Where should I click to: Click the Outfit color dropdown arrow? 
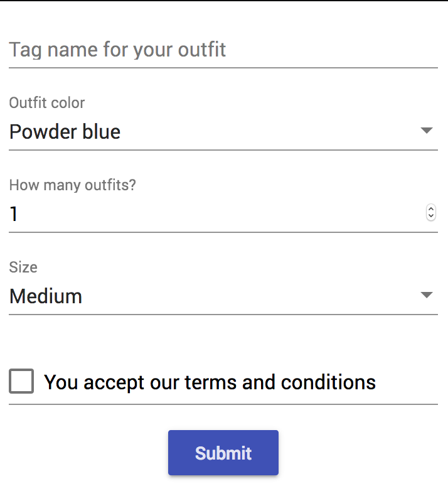pos(427,131)
